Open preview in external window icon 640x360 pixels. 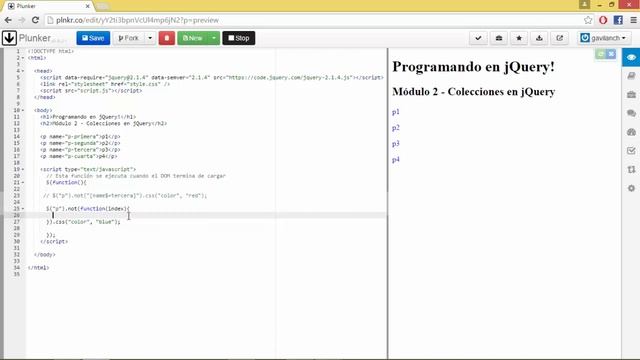pyautogui.click(x=560, y=38)
